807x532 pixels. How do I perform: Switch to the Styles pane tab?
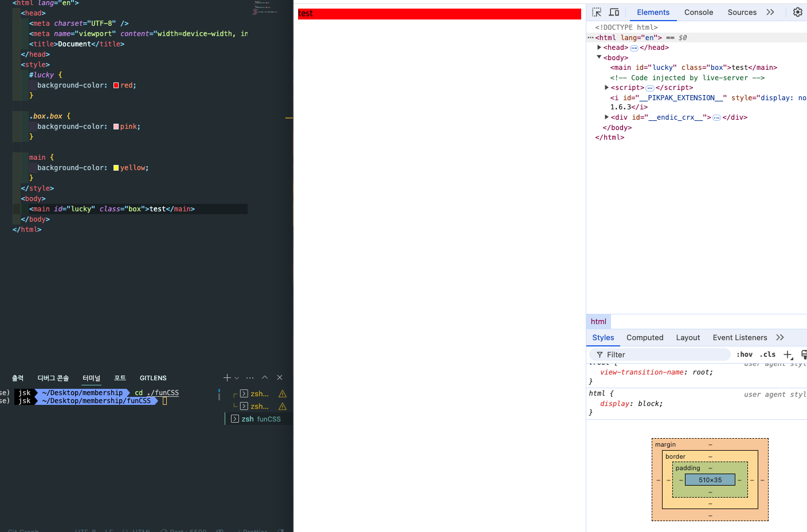point(603,338)
